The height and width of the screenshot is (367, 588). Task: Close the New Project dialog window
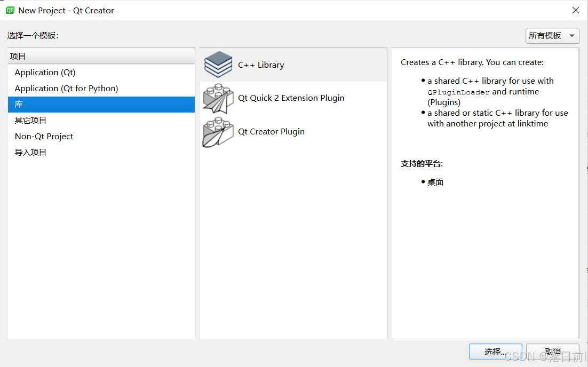click(x=576, y=10)
